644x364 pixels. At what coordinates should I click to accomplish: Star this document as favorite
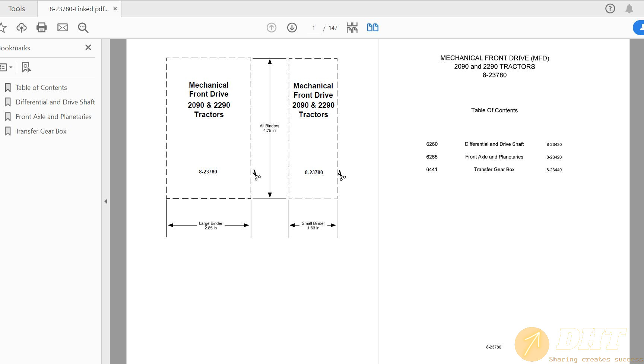pos(3,27)
